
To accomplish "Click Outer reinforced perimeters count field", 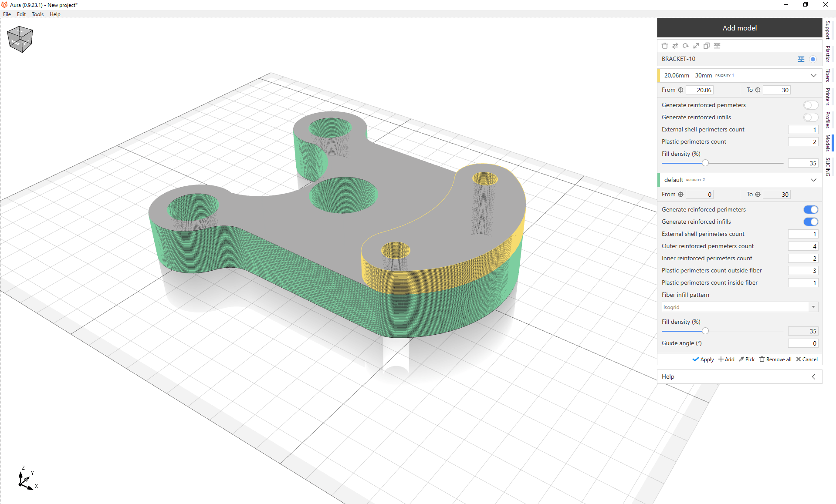I will (803, 246).
